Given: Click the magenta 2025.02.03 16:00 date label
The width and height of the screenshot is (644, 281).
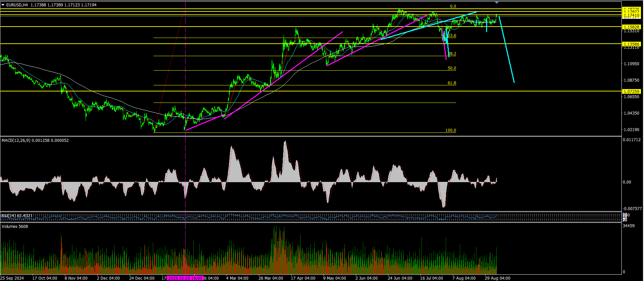Looking at the screenshot, I should pos(185,278).
